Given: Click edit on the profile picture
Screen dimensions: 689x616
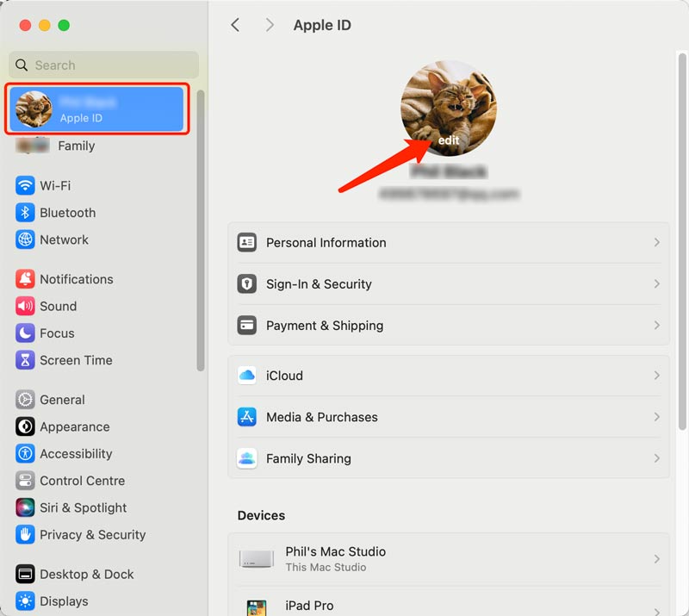Looking at the screenshot, I should pos(448,140).
